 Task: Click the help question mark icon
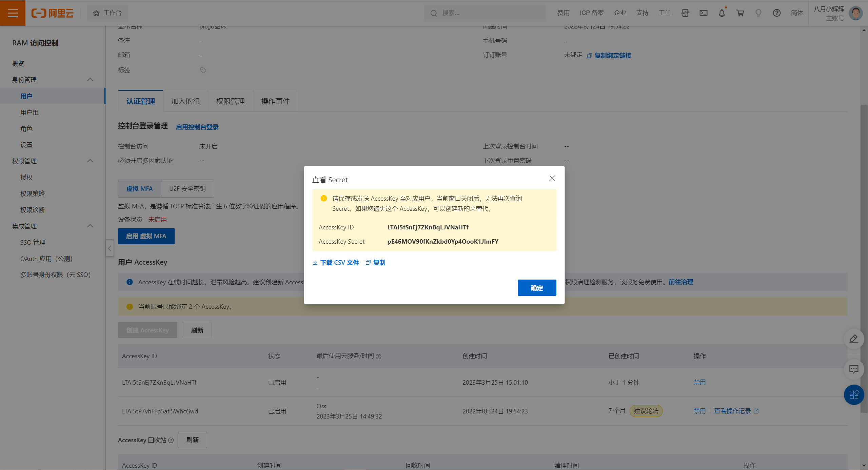776,13
